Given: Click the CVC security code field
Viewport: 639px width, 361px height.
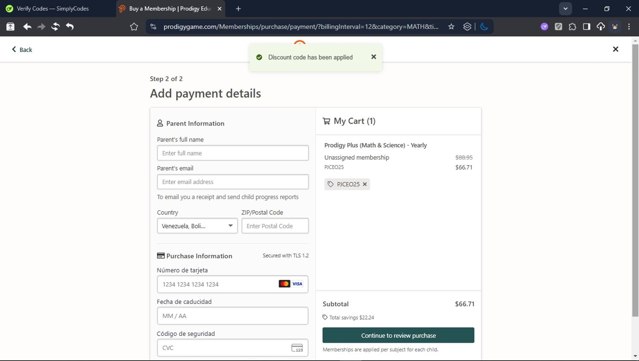Looking at the screenshot, I should click(x=233, y=348).
